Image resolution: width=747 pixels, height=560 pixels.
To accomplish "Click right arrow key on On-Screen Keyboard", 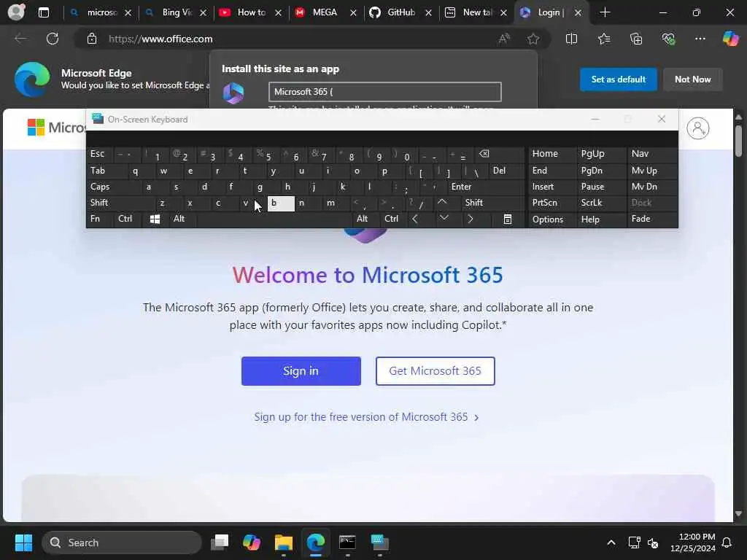I will click(x=471, y=219).
